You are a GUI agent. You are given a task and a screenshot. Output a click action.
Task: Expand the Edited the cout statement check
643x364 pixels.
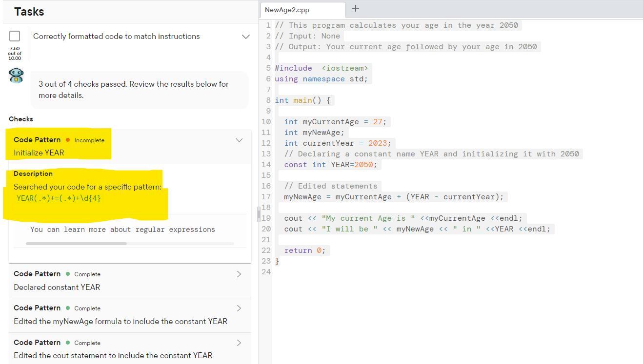coord(239,342)
